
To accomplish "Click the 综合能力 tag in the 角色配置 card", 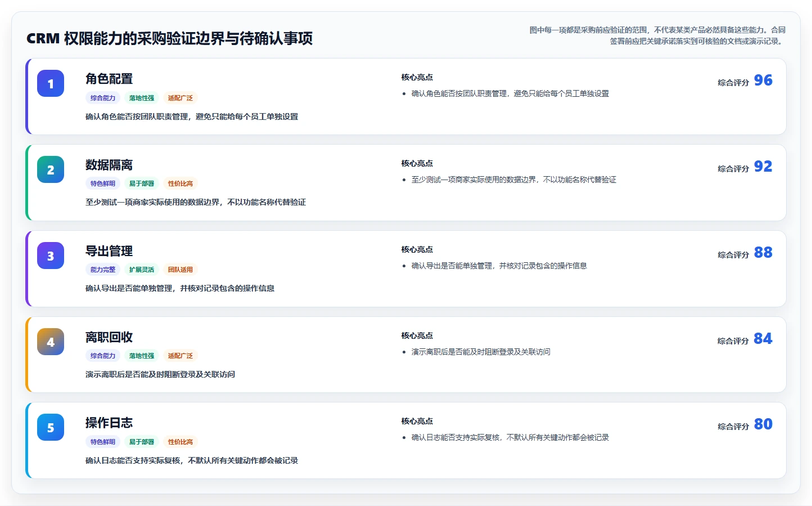I will [x=103, y=98].
